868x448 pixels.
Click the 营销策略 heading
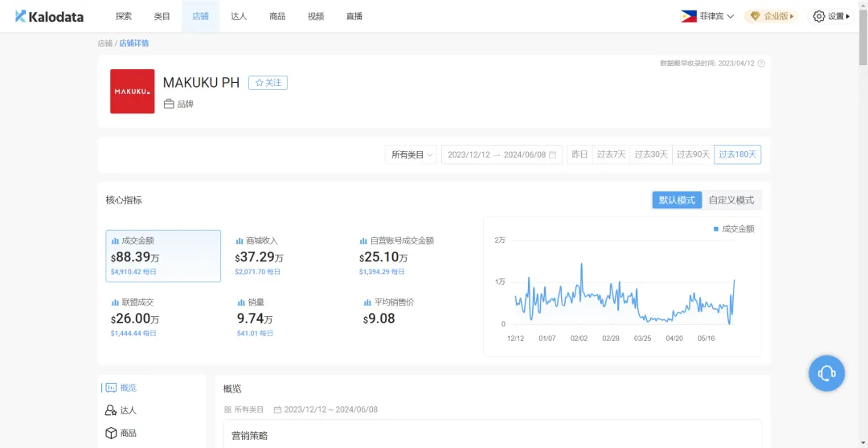(250, 436)
